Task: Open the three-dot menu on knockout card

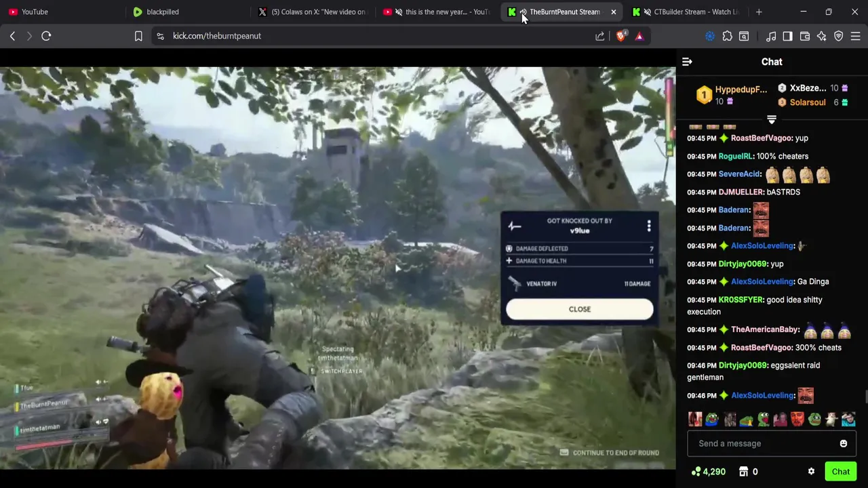Action: 649,226
